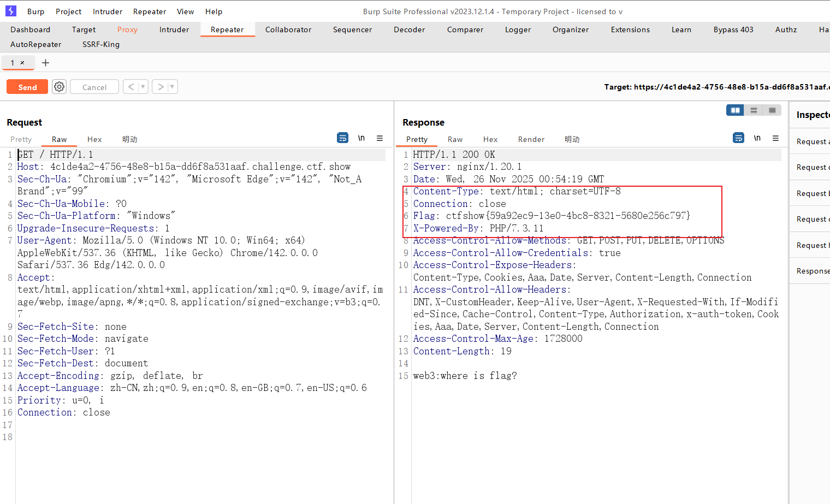830x504 pixels.
Task: Switch Response view to Render
Action: [531, 139]
